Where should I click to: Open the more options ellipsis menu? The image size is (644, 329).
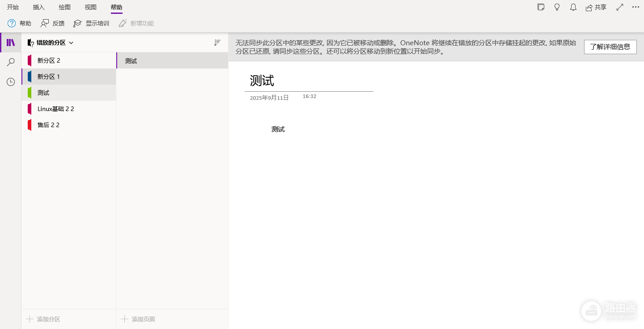click(636, 7)
